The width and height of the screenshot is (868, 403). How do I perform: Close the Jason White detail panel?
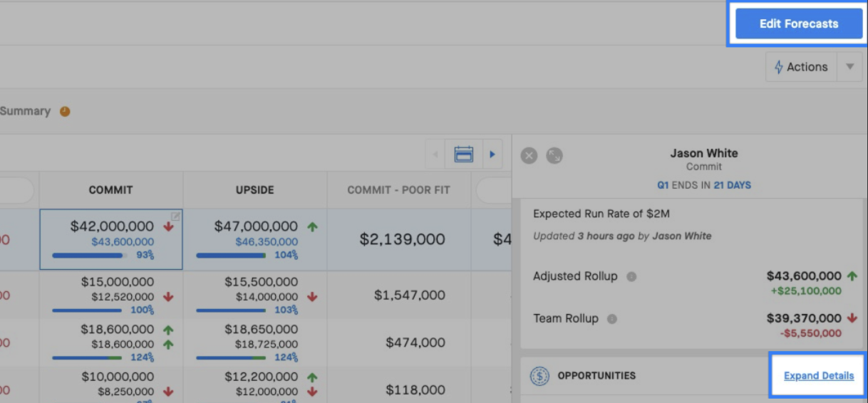(x=529, y=155)
